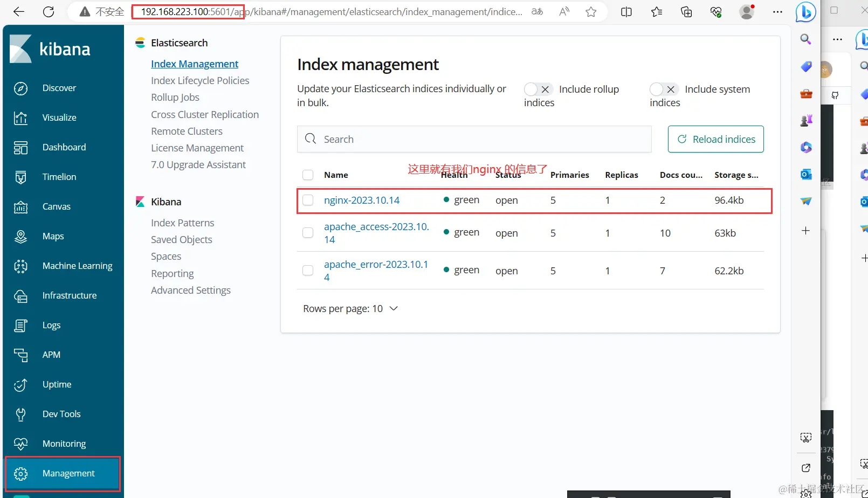Sort indices by the Replicas column
This screenshot has width=868, height=498.
pos(622,175)
